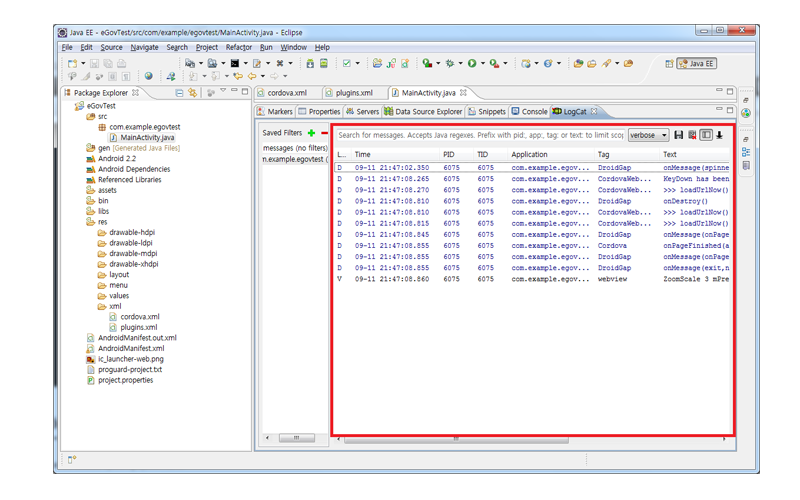800x500 pixels.
Task: Click the Debug bug icon in toolbar
Action: point(449,63)
